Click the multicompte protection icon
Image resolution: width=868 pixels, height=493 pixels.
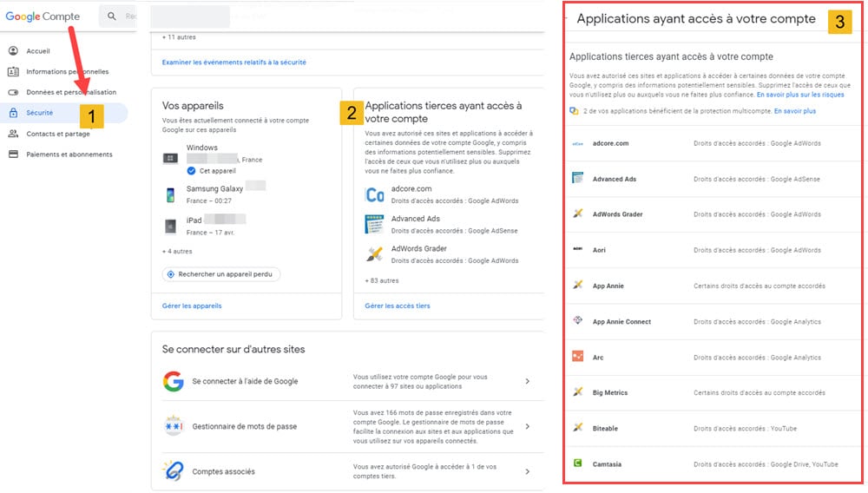pyautogui.click(x=574, y=110)
